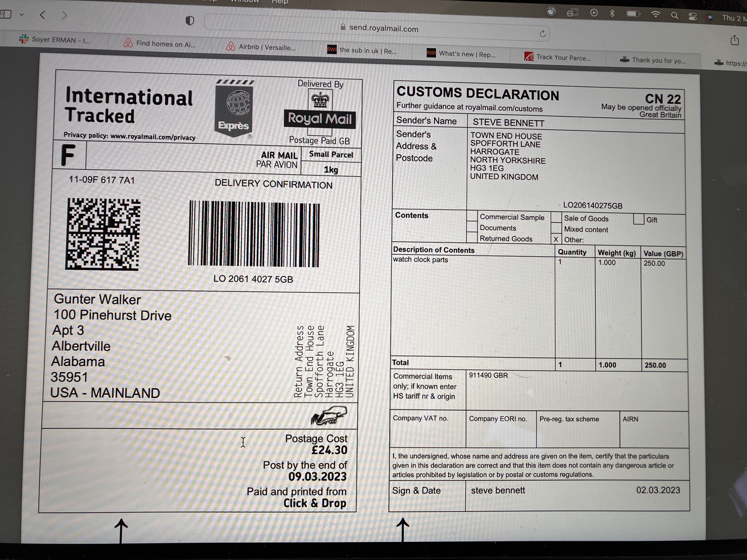Reload the page with the refresh icon

pos(542,33)
